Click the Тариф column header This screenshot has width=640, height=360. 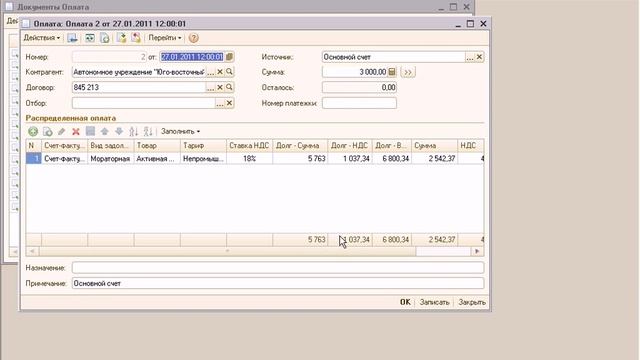[203, 146]
